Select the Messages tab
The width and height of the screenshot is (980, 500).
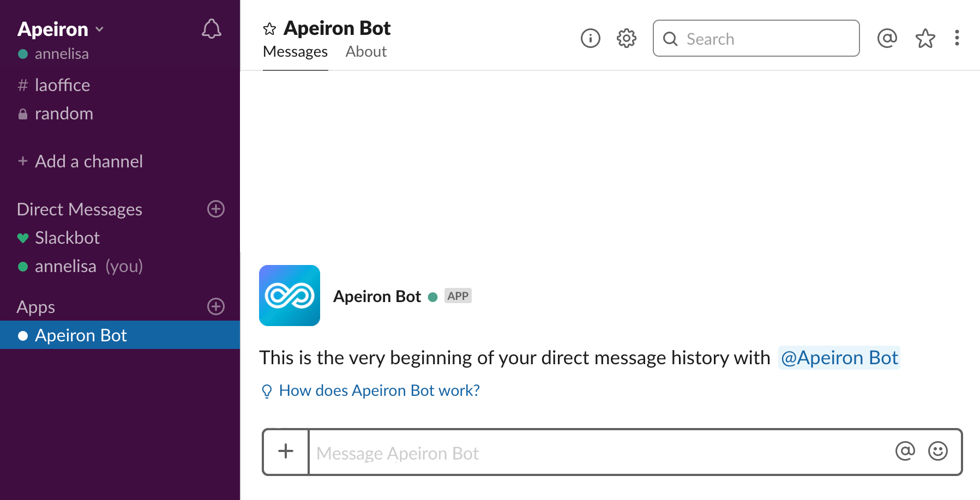pyautogui.click(x=295, y=52)
